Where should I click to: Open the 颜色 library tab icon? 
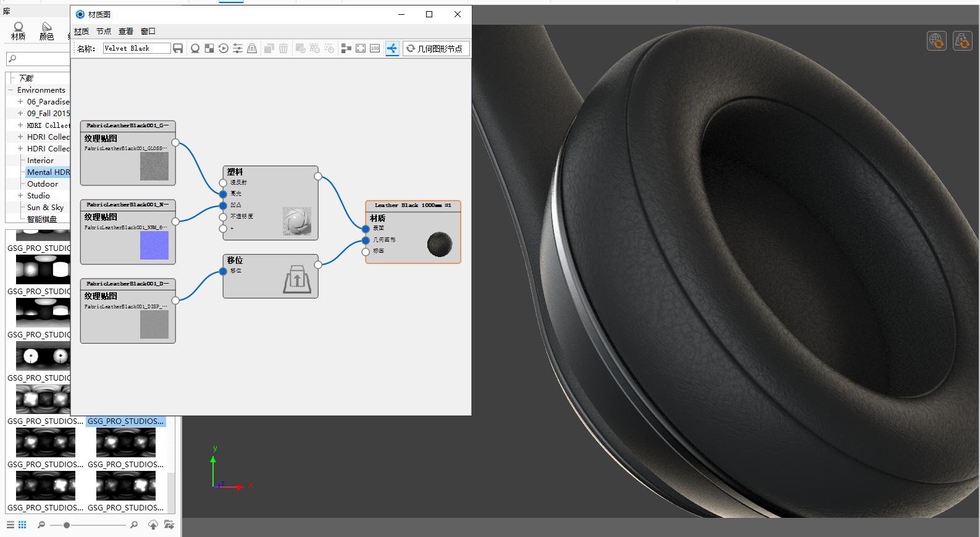tap(47, 31)
